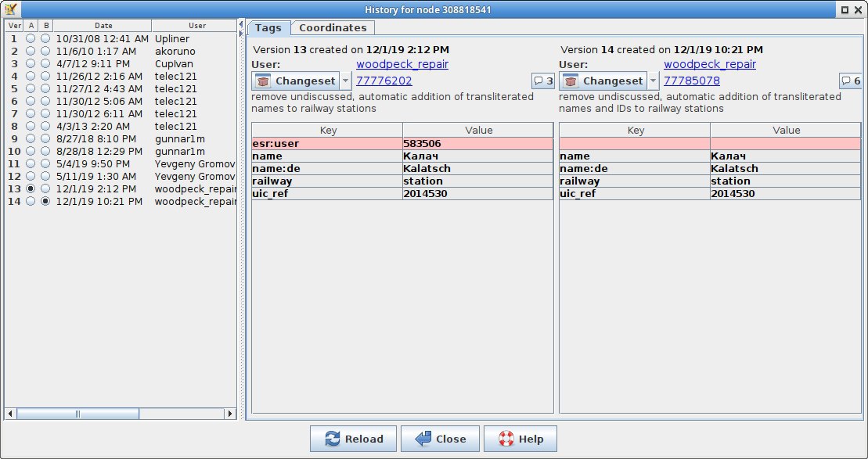Open version 13 changeset comments bubble showing 3
Image resolution: width=868 pixels, height=459 pixels.
pyautogui.click(x=542, y=81)
